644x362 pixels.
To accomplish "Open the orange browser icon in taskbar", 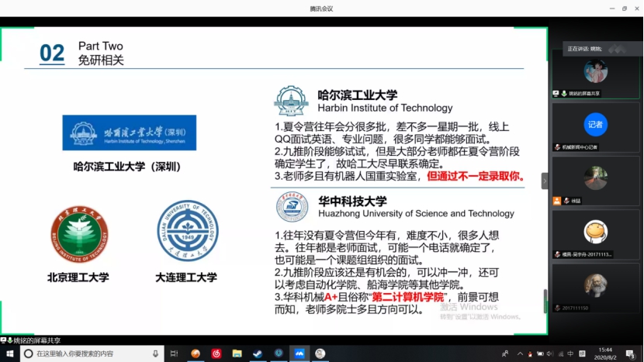I will tap(196, 353).
